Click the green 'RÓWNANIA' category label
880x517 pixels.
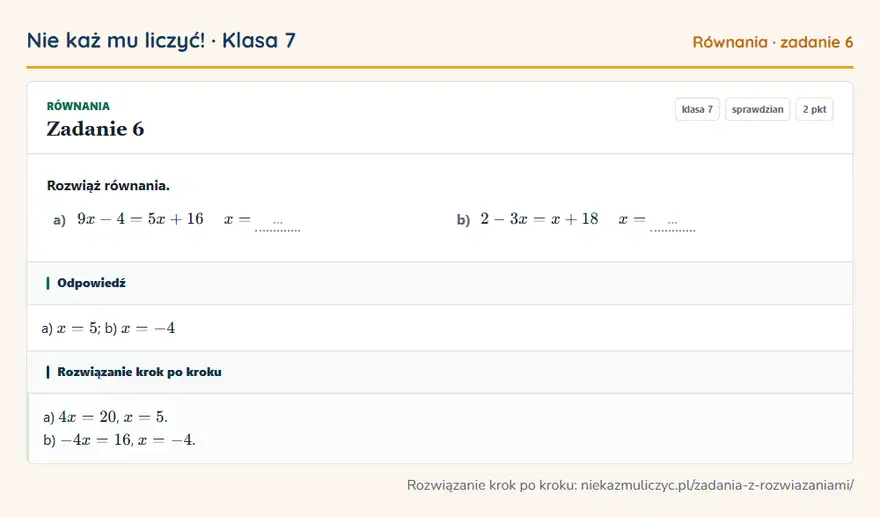point(78,106)
